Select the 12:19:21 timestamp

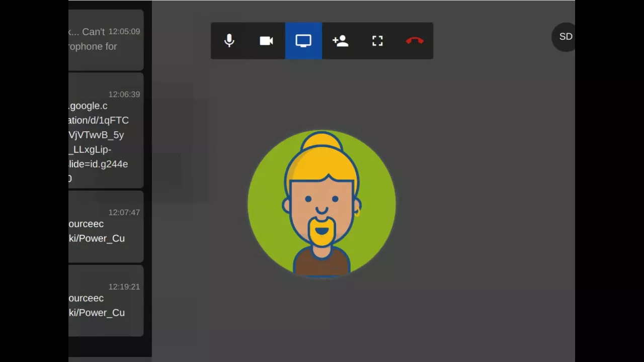[x=124, y=287]
